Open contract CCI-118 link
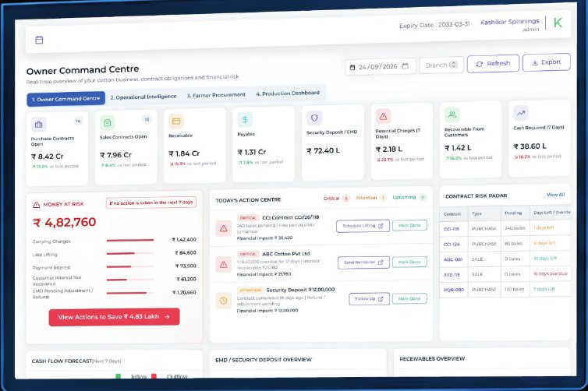 tap(451, 229)
